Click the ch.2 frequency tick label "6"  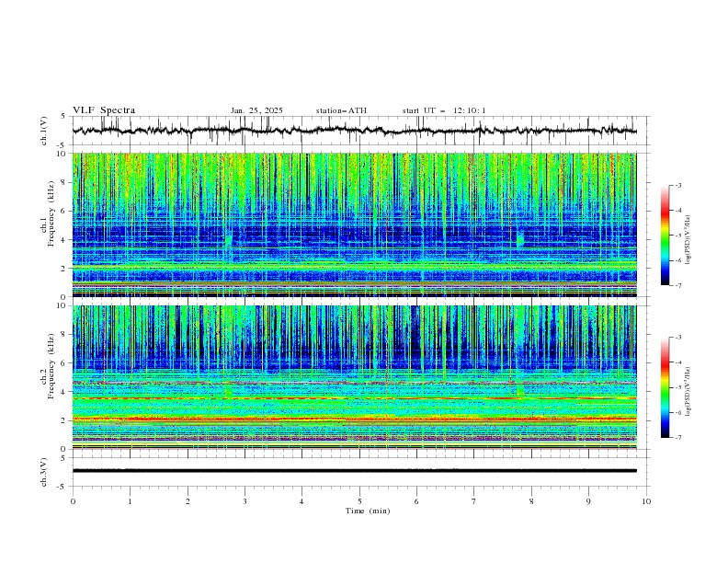coord(65,363)
